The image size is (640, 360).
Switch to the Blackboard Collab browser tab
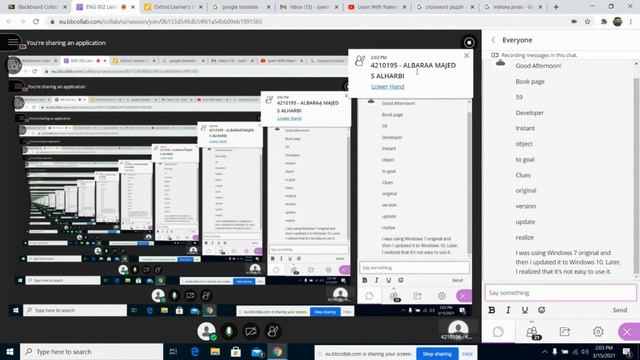38,7
